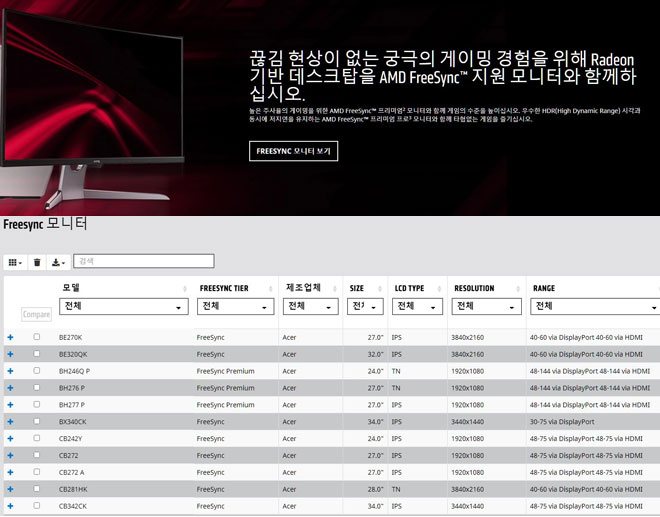Click the 30-75 via DisplayPort range cell
The height and width of the screenshot is (517, 660).
tap(562, 422)
